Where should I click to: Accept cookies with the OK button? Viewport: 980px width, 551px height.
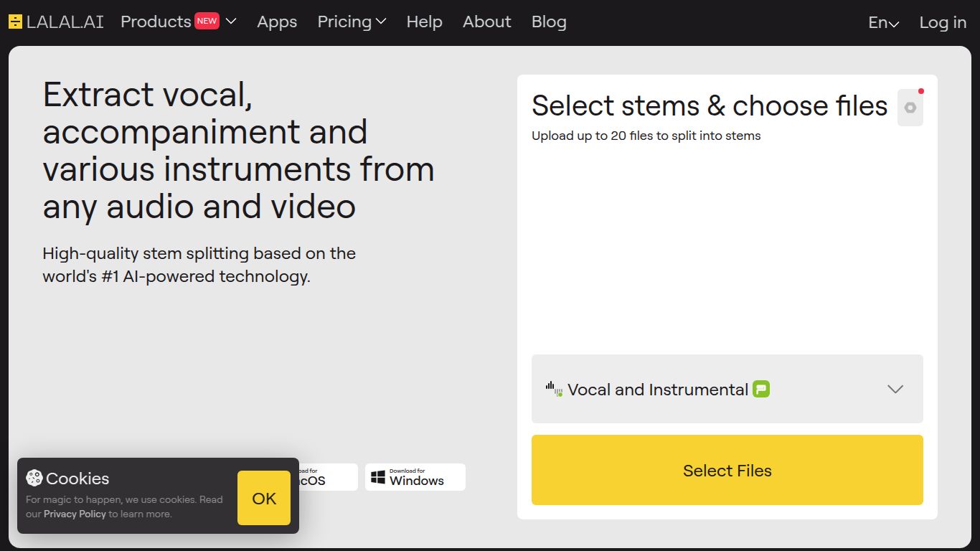tap(264, 498)
